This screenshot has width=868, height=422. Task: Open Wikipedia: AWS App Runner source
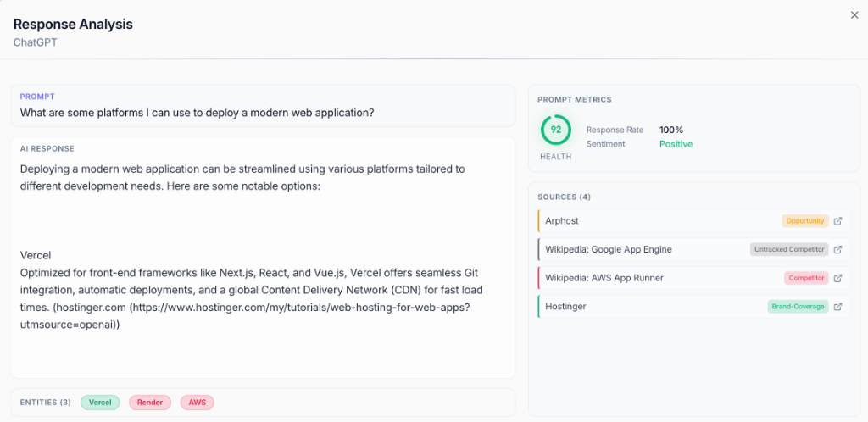click(604, 278)
